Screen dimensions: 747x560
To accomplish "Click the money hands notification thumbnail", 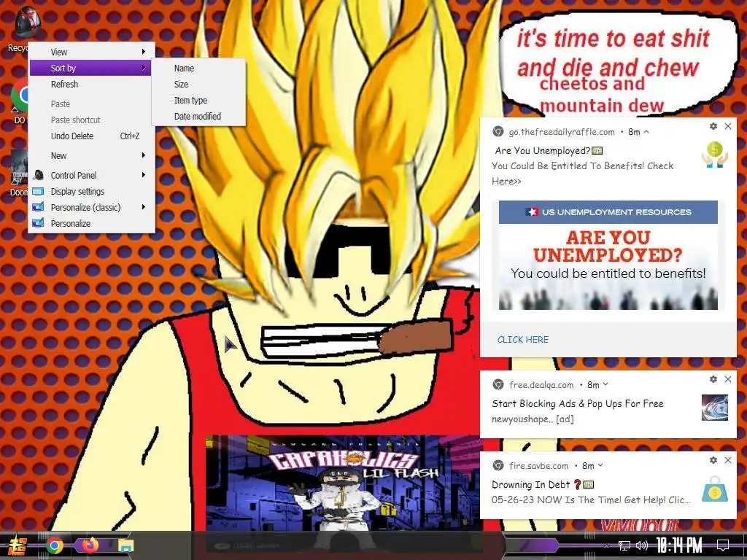I will pos(715,155).
